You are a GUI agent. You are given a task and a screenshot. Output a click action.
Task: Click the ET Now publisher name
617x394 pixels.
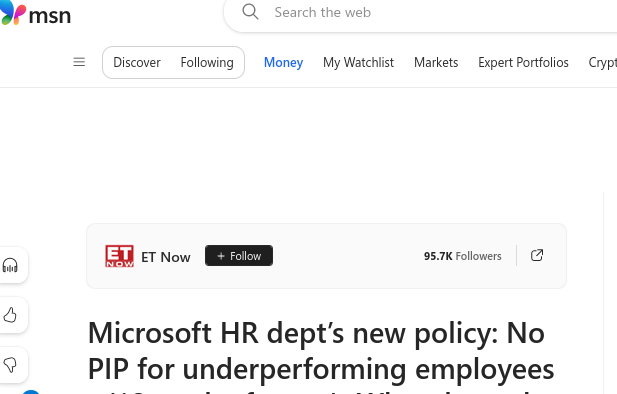(166, 257)
